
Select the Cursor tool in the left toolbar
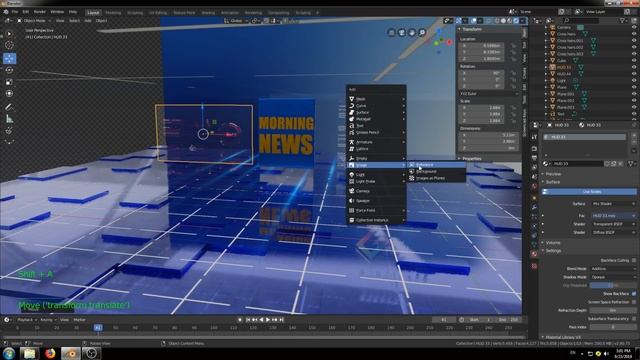(9, 45)
